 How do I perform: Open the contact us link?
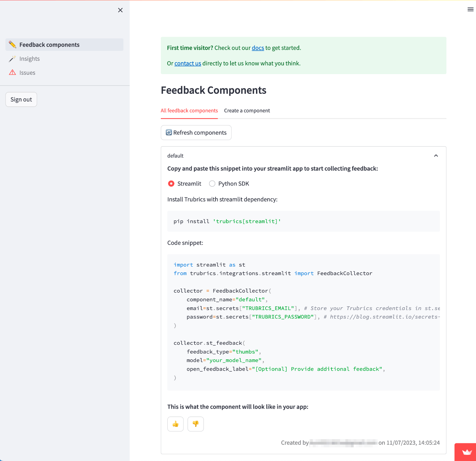pyautogui.click(x=188, y=63)
